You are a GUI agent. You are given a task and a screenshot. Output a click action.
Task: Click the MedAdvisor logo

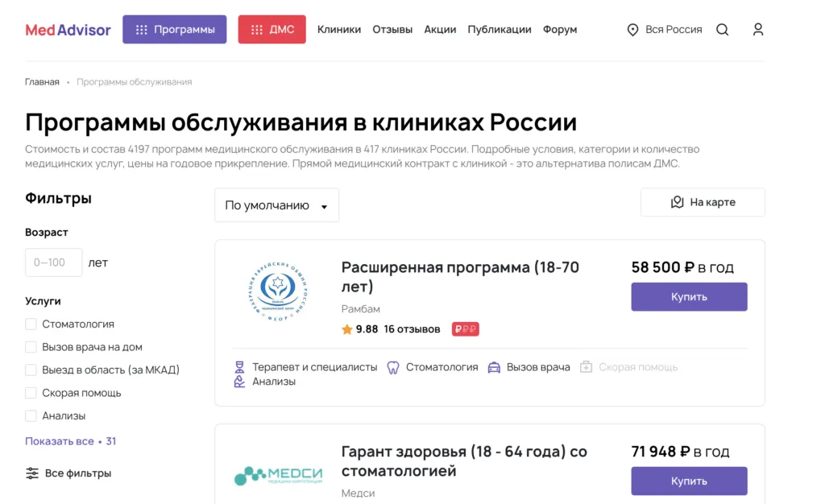click(68, 30)
